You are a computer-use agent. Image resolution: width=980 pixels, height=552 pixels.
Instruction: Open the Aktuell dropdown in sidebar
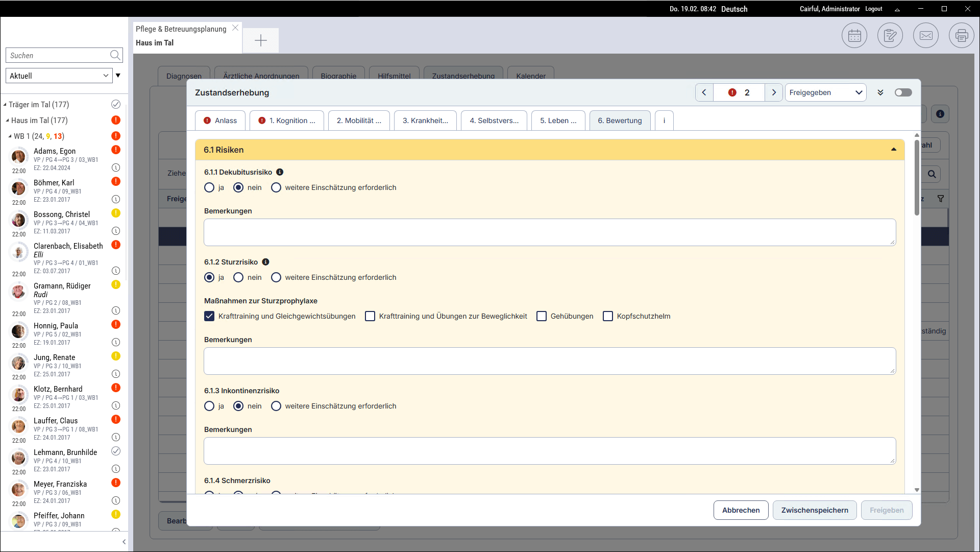[59, 76]
